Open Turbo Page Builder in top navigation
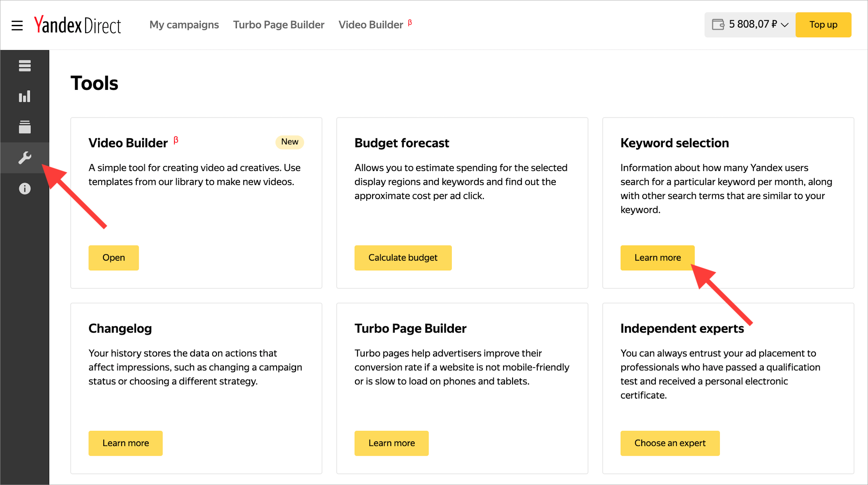 tap(279, 25)
